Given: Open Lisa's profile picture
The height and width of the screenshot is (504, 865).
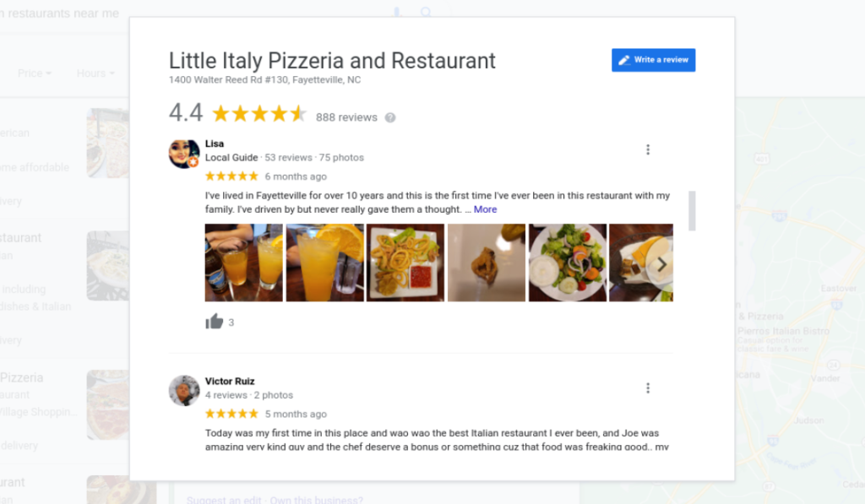Looking at the screenshot, I should pyautogui.click(x=183, y=154).
